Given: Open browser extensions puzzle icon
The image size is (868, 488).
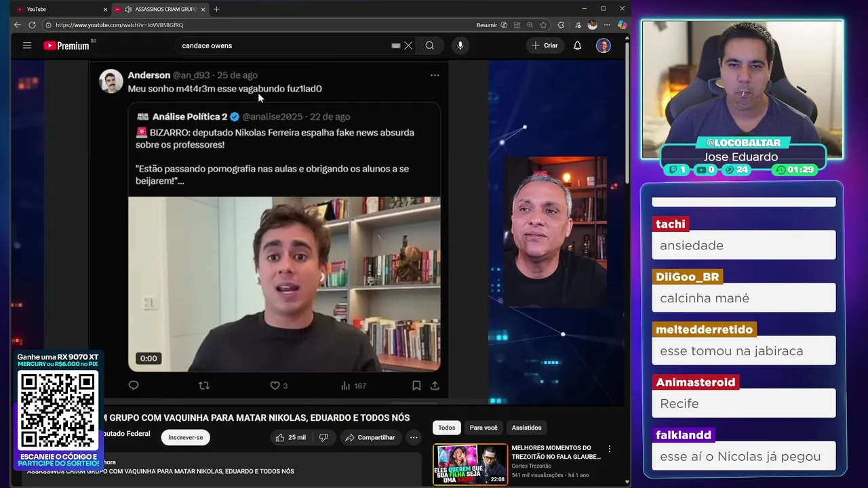Looking at the screenshot, I should pyautogui.click(x=561, y=25).
